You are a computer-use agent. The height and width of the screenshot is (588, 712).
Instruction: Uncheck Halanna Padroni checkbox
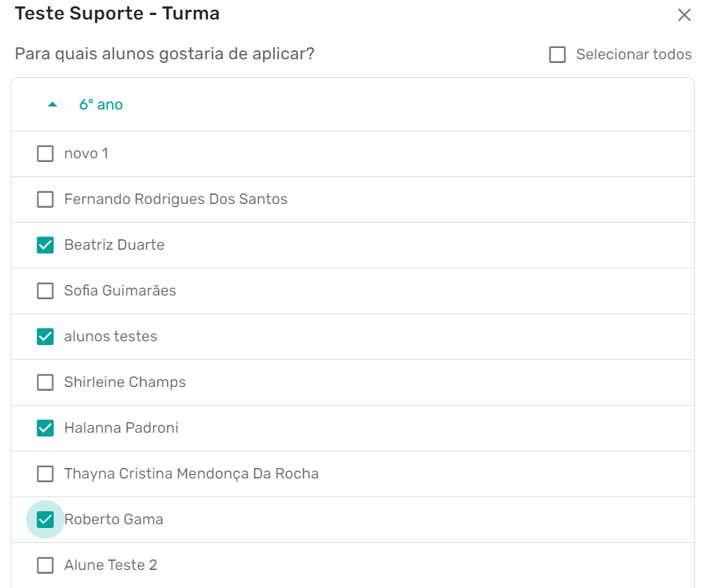pos(46,428)
